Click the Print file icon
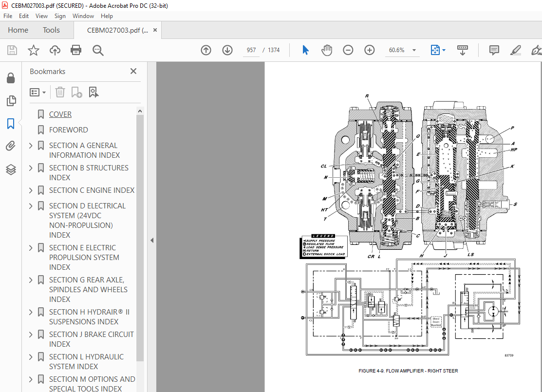The image size is (542, 392). point(76,50)
